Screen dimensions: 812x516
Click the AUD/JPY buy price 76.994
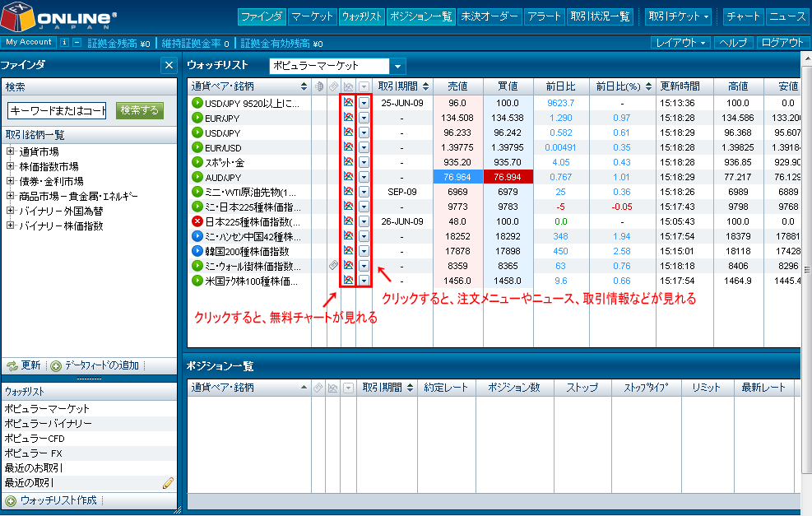508,177
